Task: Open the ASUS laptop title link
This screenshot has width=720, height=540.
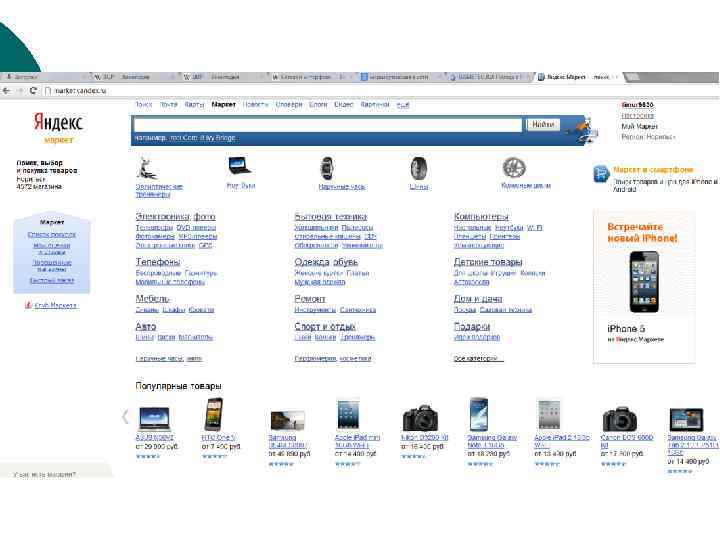Action: pyautogui.click(x=154, y=438)
